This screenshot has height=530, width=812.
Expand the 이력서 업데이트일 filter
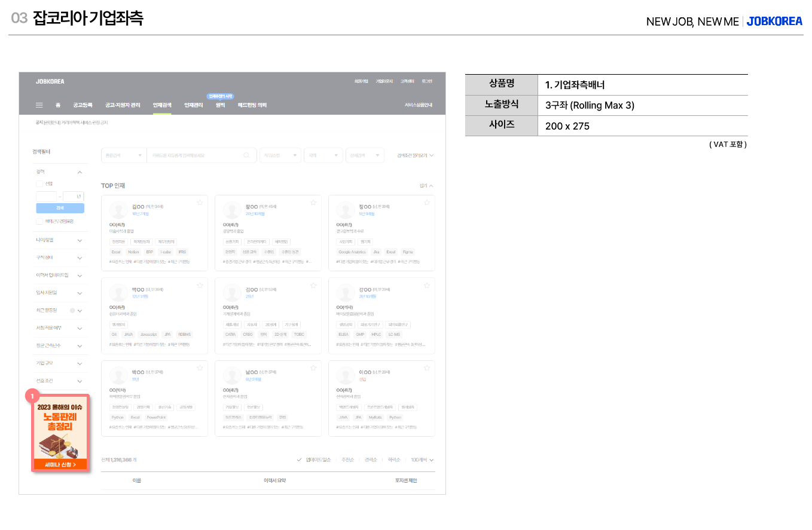tap(80, 275)
